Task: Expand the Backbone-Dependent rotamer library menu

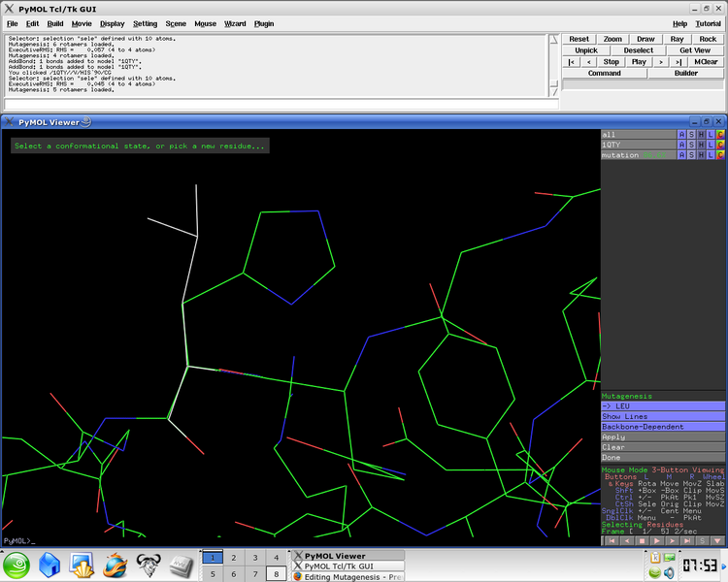Action: [662, 427]
